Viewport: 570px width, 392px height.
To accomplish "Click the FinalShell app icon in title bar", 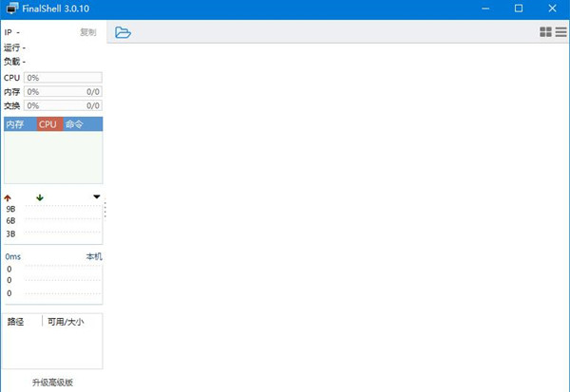I will tap(10, 9).
